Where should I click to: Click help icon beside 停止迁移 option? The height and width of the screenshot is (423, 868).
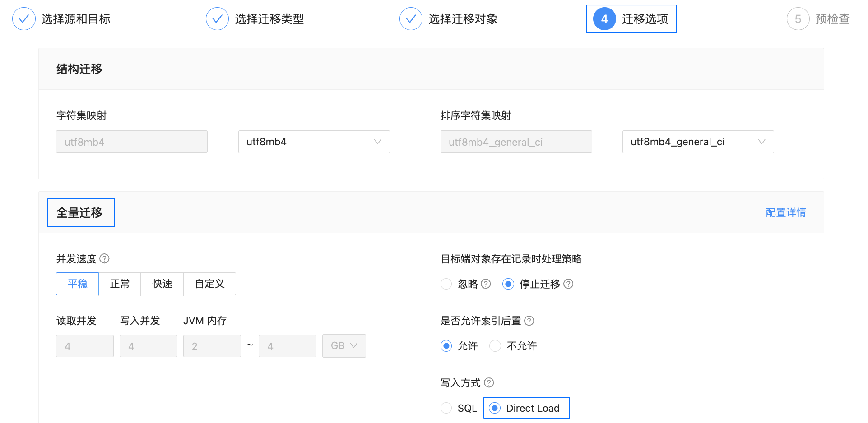click(568, 284)
